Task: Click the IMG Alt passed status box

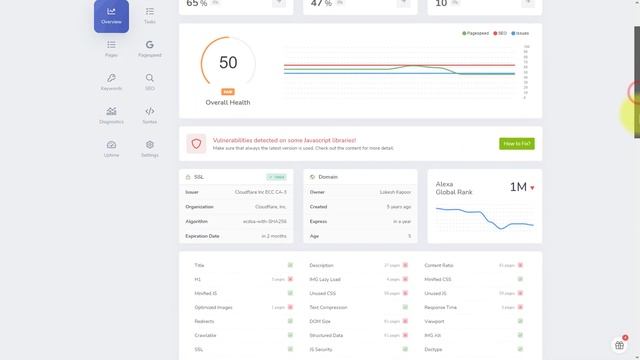Action: click(520, 335)
